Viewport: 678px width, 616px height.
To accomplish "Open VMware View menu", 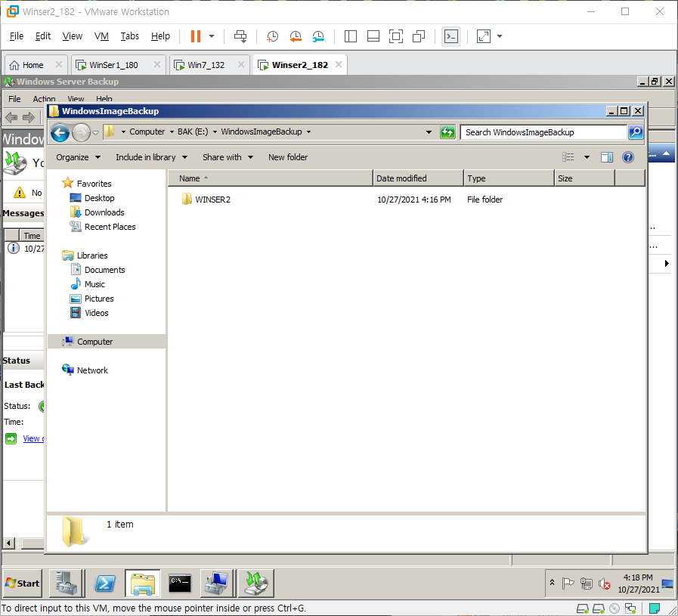I will click(73, 36).
